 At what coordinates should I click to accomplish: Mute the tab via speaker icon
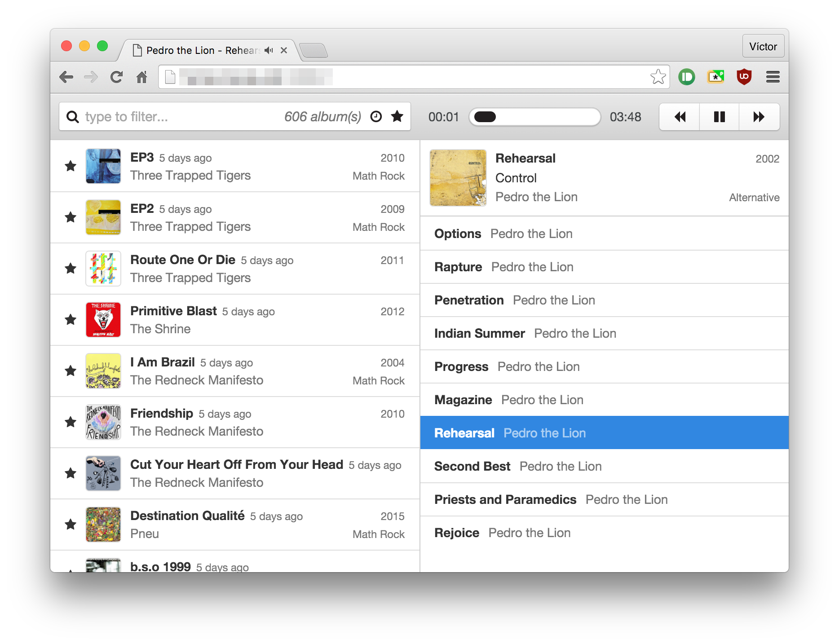[269, 50]
